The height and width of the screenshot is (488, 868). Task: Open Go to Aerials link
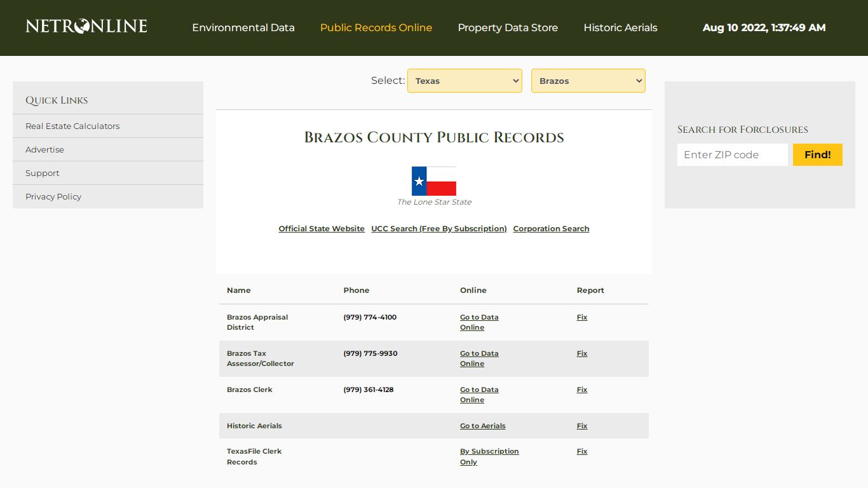coord(483,426)
